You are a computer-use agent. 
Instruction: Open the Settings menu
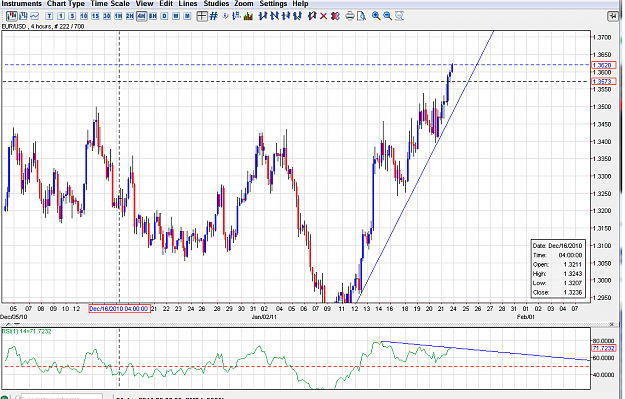click(273, 4)
